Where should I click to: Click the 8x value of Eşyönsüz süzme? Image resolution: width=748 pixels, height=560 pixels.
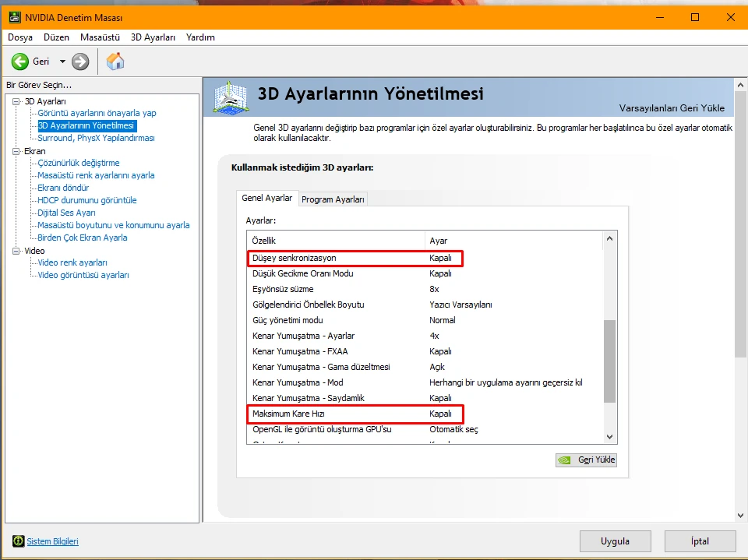coord(434,289)
